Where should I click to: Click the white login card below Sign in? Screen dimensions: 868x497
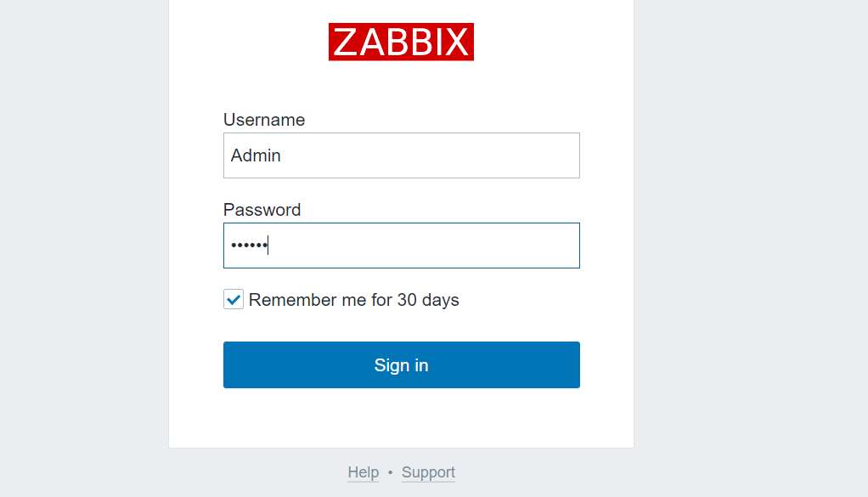coord(401,418)
